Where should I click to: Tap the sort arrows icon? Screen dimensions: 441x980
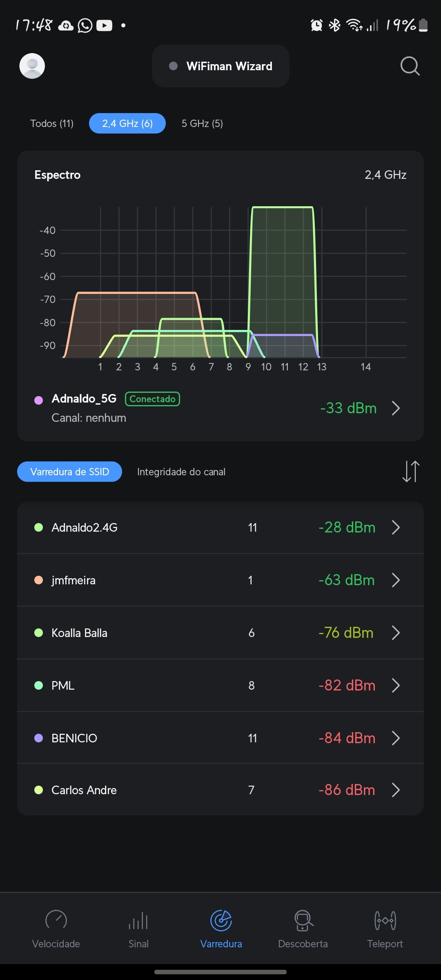click(x=411, y=472)
